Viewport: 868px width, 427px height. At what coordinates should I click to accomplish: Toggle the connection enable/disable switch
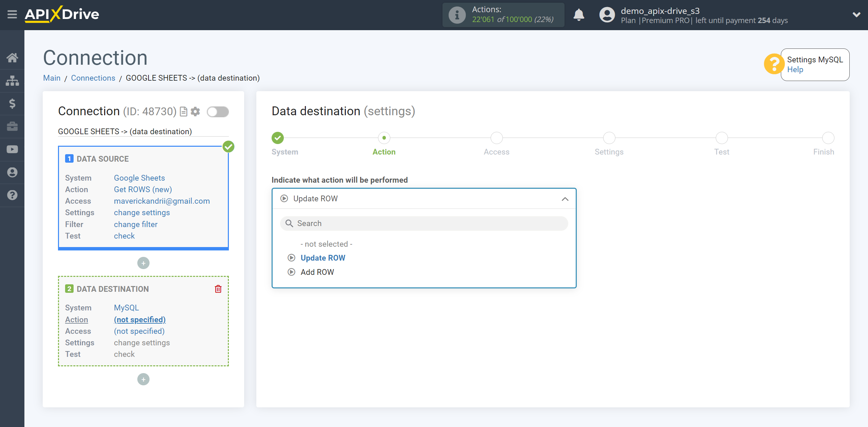(x=218, y=111)
